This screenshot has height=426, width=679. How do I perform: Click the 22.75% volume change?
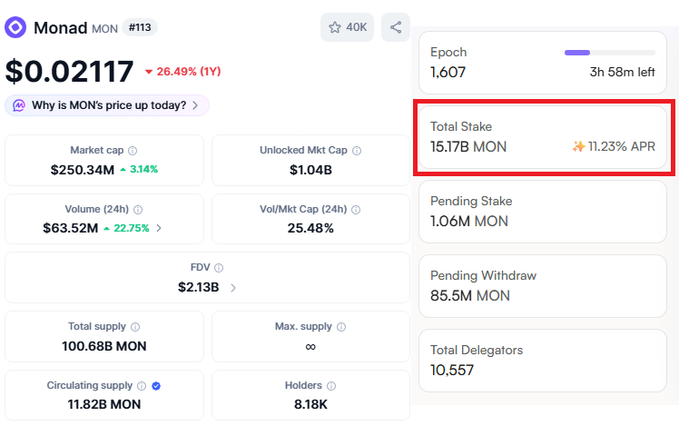(126, 228)
